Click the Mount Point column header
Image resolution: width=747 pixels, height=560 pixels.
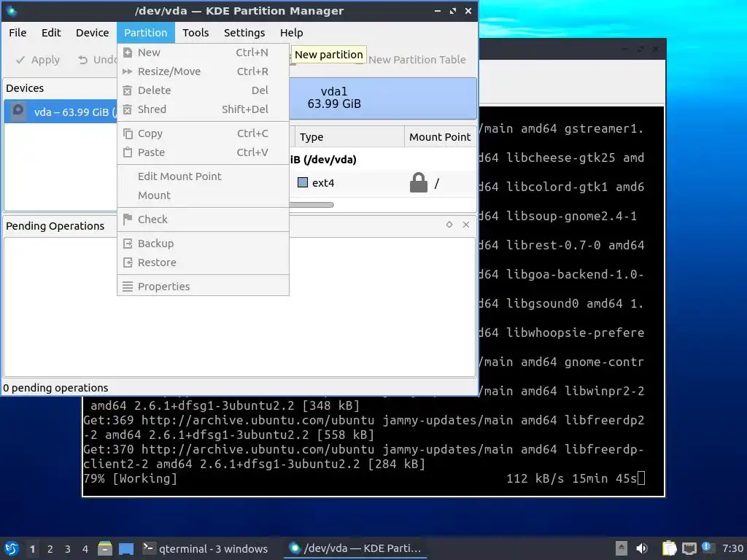(x=440, y=137)
